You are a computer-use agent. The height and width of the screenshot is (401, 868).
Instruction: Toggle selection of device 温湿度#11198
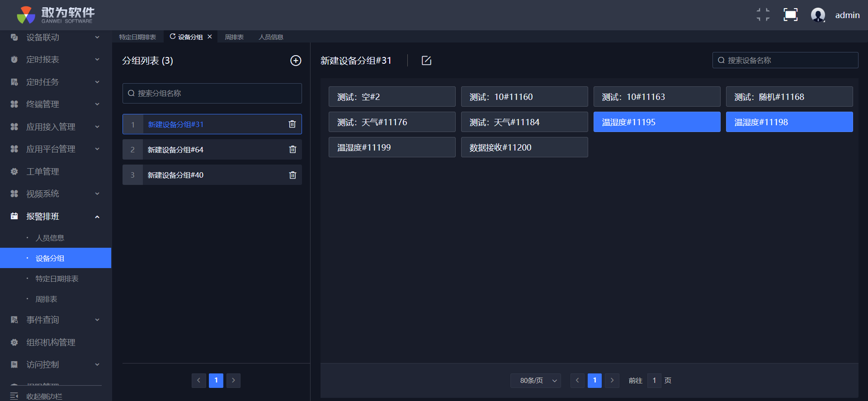[x=789, y=122]
